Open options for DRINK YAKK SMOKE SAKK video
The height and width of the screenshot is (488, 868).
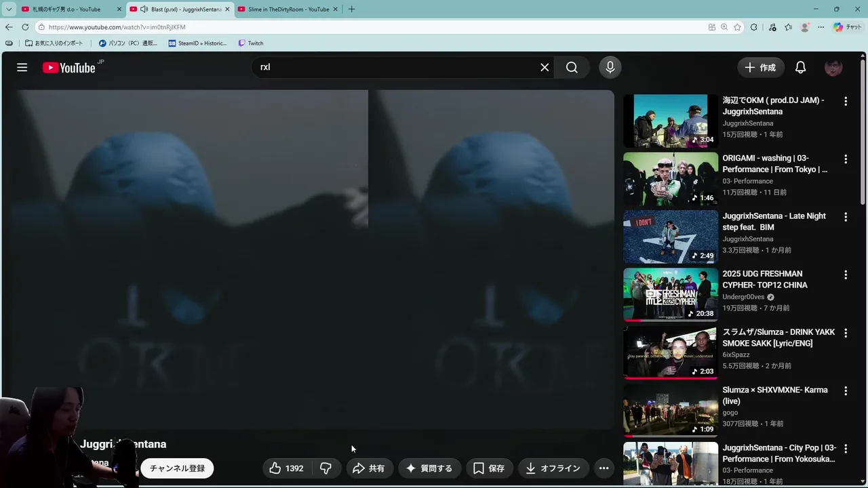click(x=845, y=333)
